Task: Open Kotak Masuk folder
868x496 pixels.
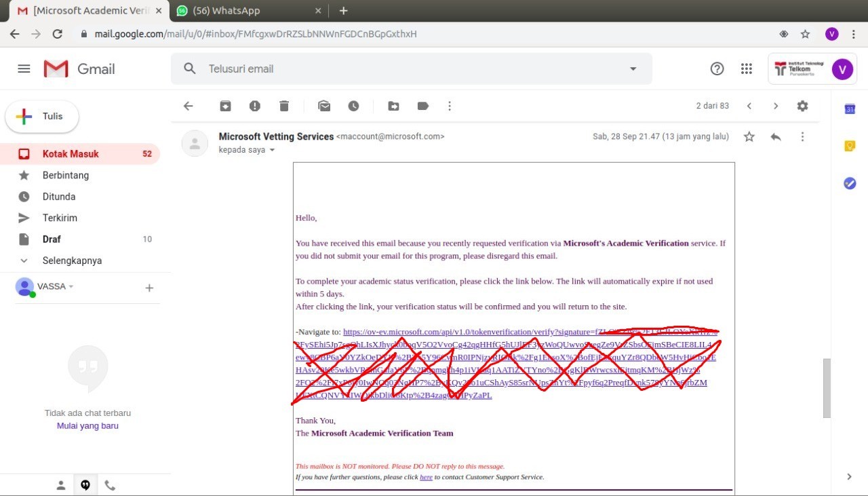Action: click(80, 154)
